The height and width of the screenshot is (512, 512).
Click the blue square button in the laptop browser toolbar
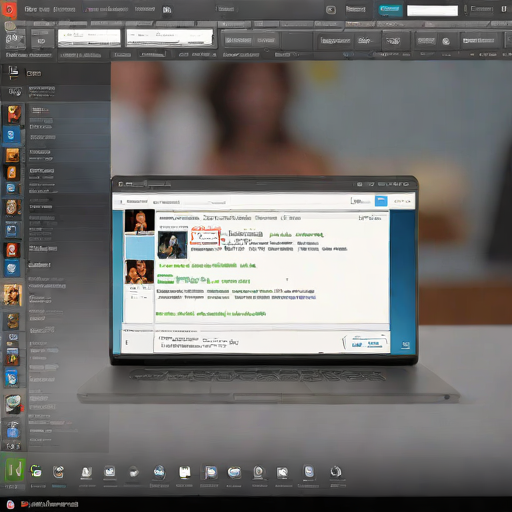381,201
